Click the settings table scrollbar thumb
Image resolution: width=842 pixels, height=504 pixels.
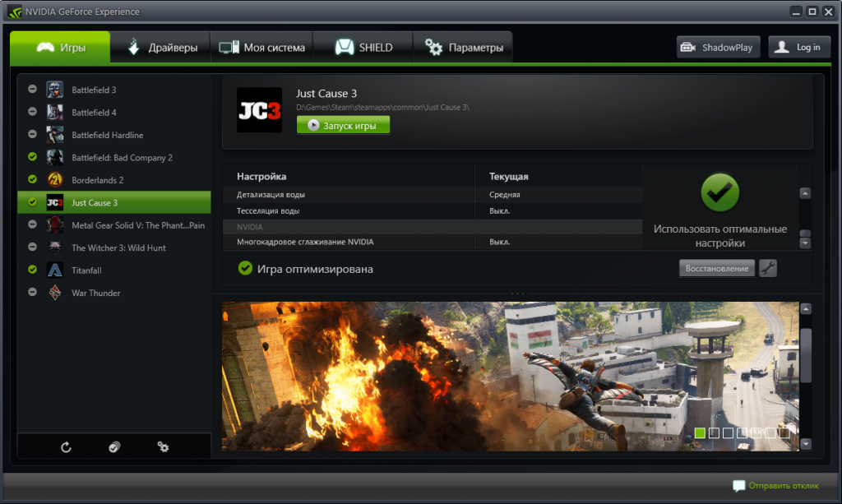click(805, 234)
